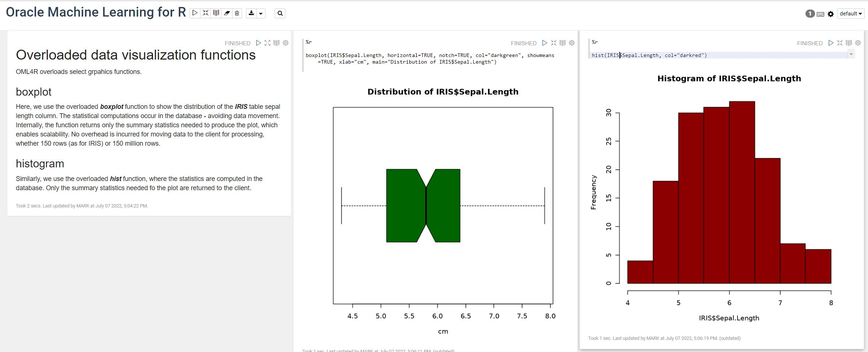Toggle output book icon in notebook toolbar

(216, 13)
